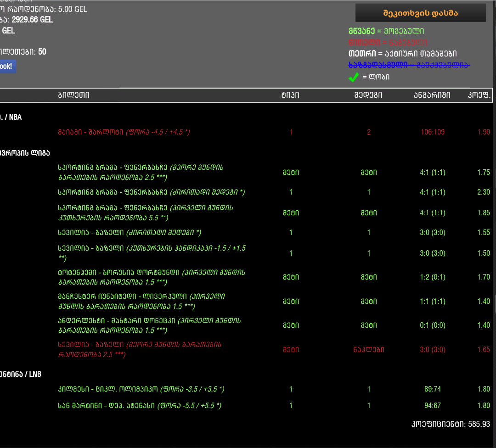Open სევილია - ბაზელი ძირითადი შედეგი bet
The height and width of the screenshot is (448, 496).
pos(129,233)
